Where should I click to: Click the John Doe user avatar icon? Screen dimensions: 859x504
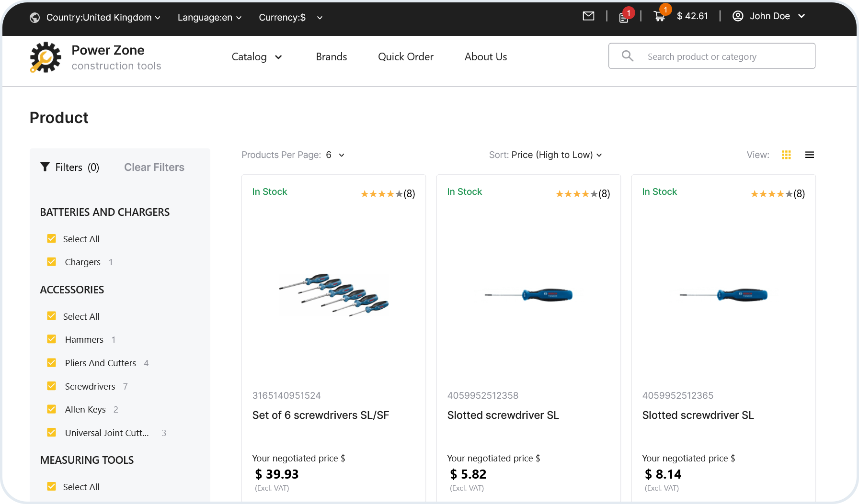tap(738, 16)
